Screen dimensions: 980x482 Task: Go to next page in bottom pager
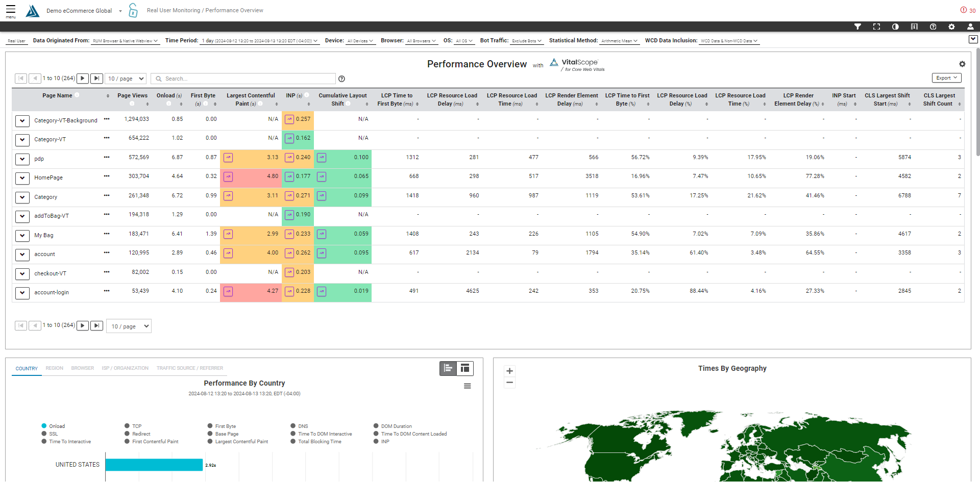tap(83, 325)
